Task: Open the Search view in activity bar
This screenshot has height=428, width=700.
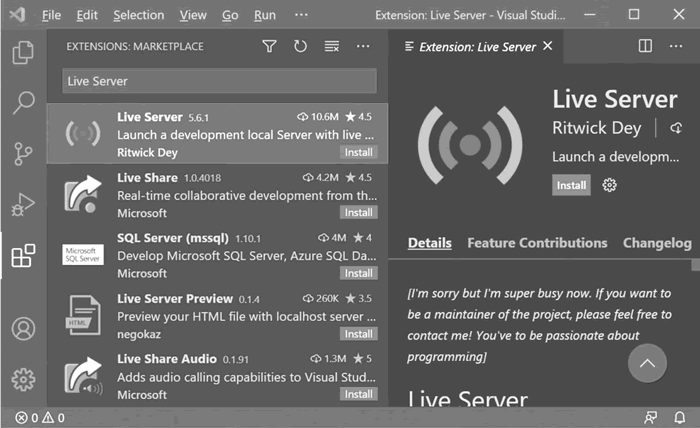Action: coord(23,103)
